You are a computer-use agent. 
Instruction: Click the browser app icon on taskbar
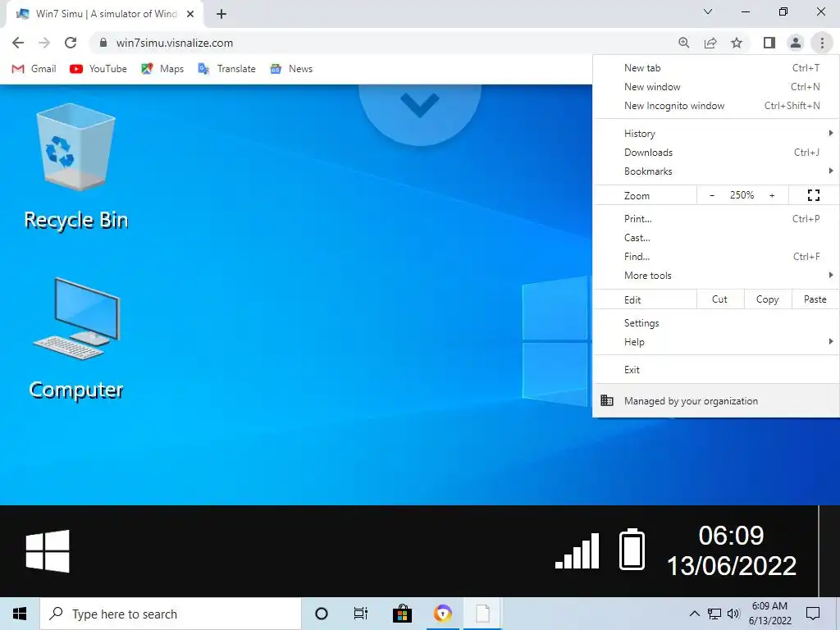tap(442, 614)
